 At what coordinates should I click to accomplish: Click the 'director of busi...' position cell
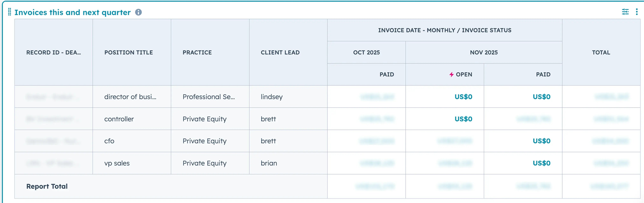[130, 97]
